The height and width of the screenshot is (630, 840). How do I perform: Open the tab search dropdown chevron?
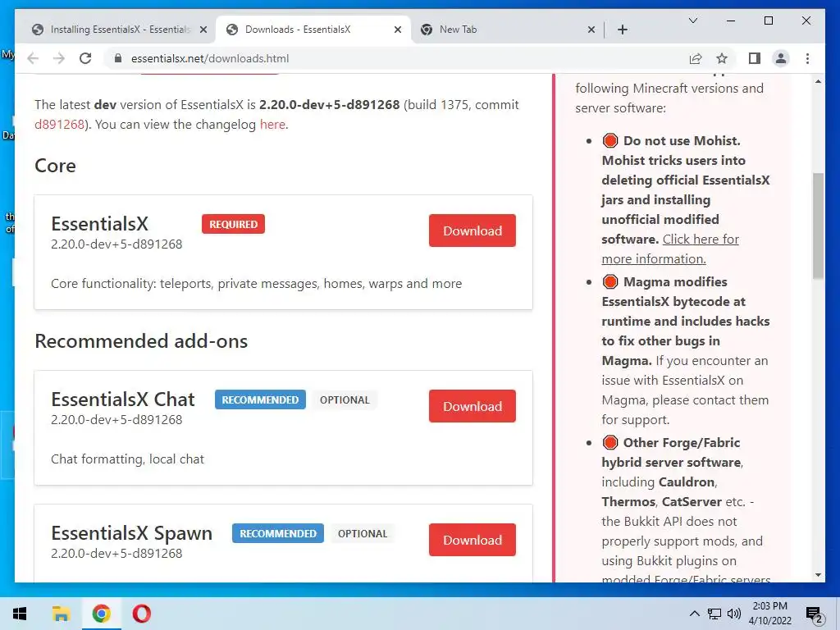(x=692, y=21)
